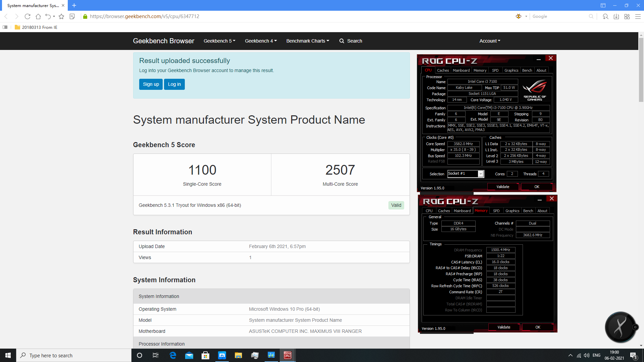Image resolution: width=644 pixels, height=362 pixels.
Task: Open Bench tab in lower CPU-Z window
Action: 528,211
